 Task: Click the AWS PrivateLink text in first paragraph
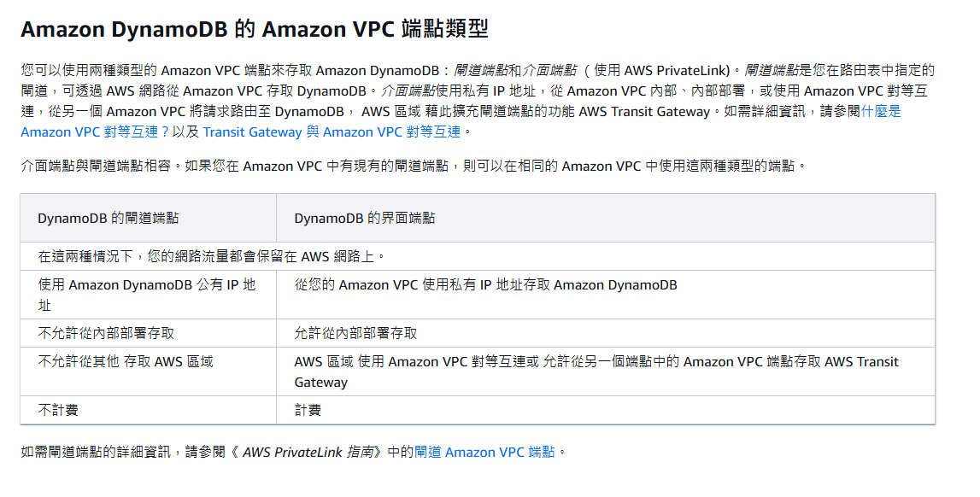pos(676,71)
